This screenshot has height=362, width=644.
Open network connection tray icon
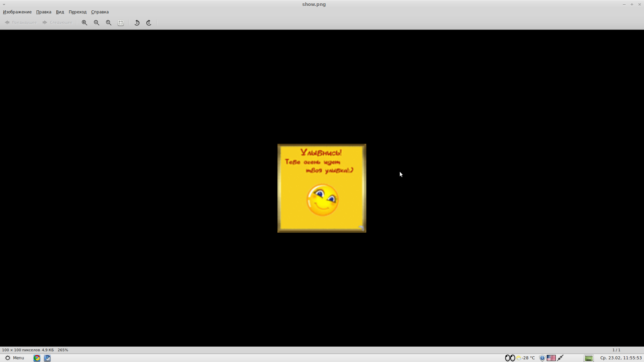coord(560,358)
